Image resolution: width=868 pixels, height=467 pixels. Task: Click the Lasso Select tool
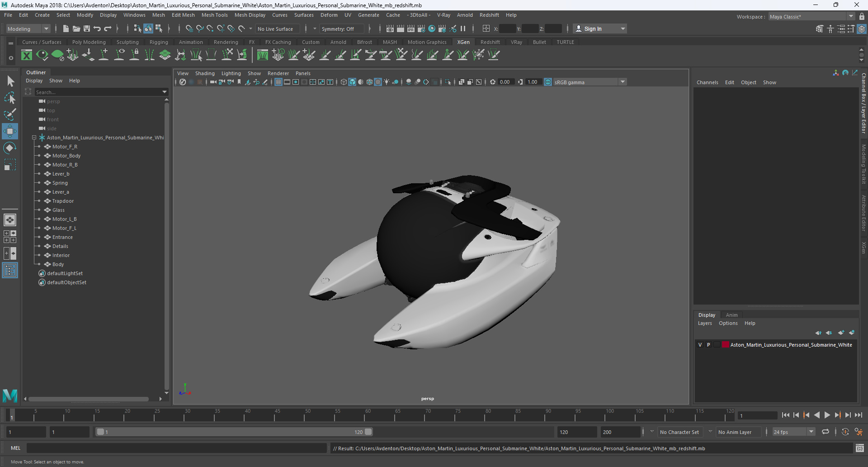point(9,98)
